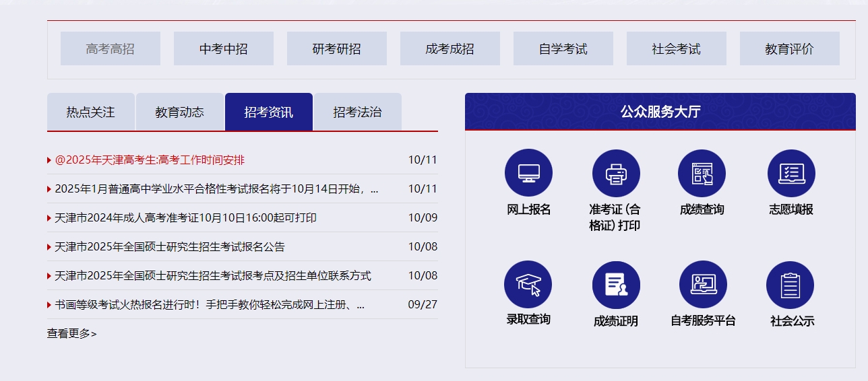Image resolution: width=868 pixels, height=381 pixels.
Task: Click 查看更多 link below news list
Action: tap(71, 334)
